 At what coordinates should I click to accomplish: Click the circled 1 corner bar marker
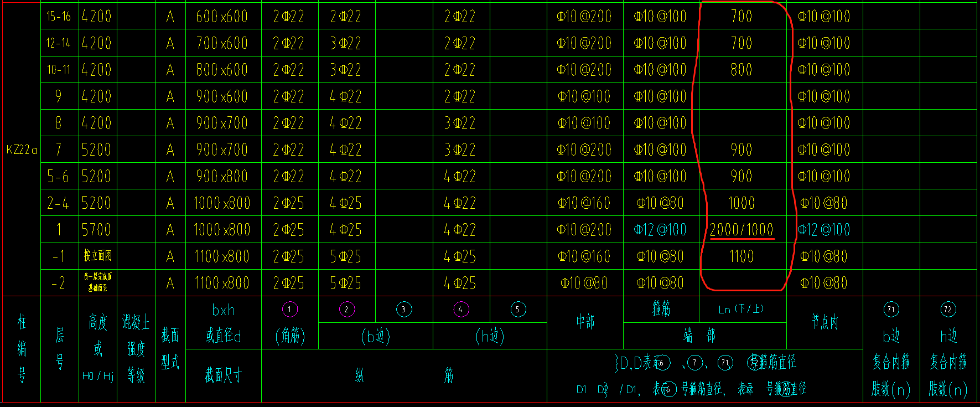[x=290, y=309]
